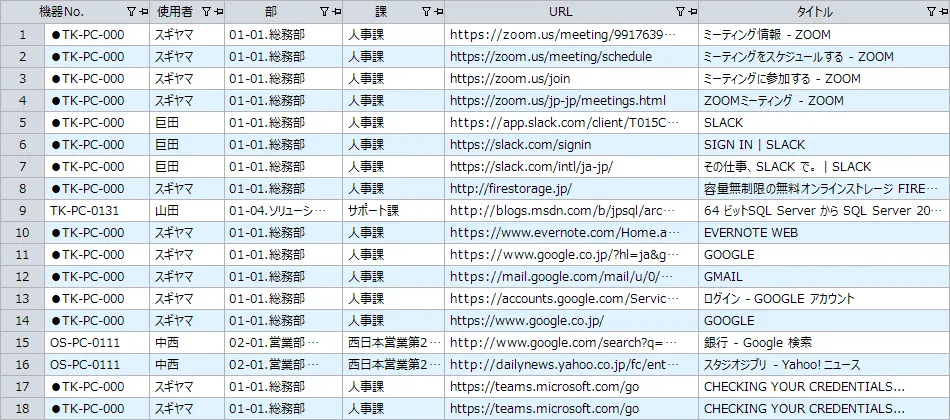The image size is (950, 420).
Task: Pin the 部 column using its pin icon
Action: [x=336, y=12]
